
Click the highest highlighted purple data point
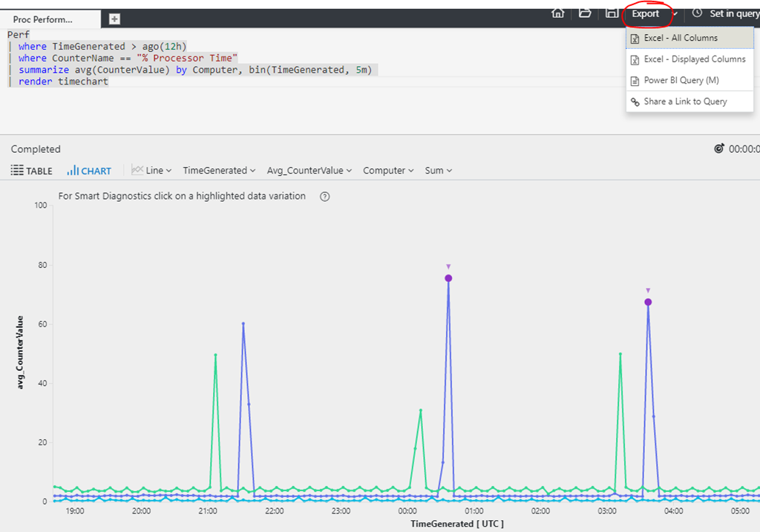coord(448,278)
